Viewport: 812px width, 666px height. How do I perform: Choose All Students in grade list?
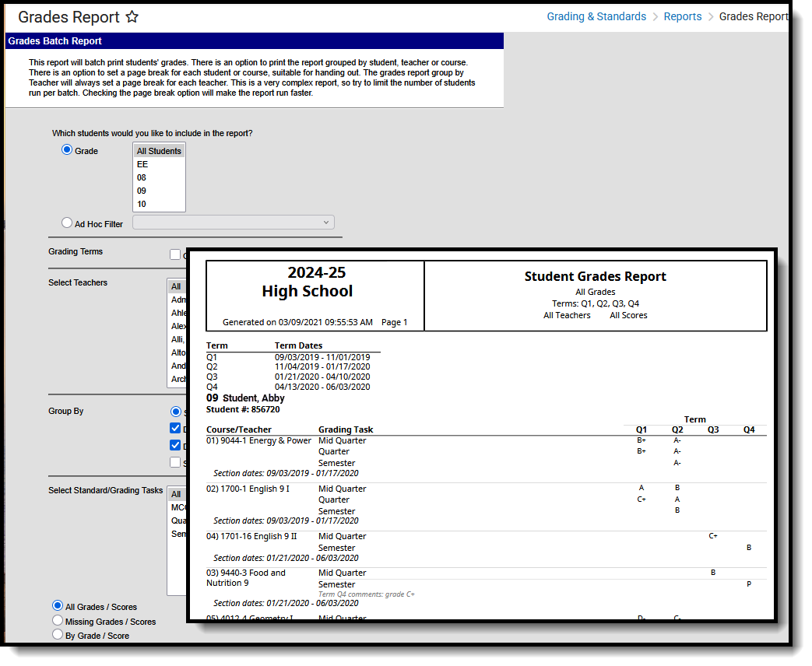[x=159, y=151]
